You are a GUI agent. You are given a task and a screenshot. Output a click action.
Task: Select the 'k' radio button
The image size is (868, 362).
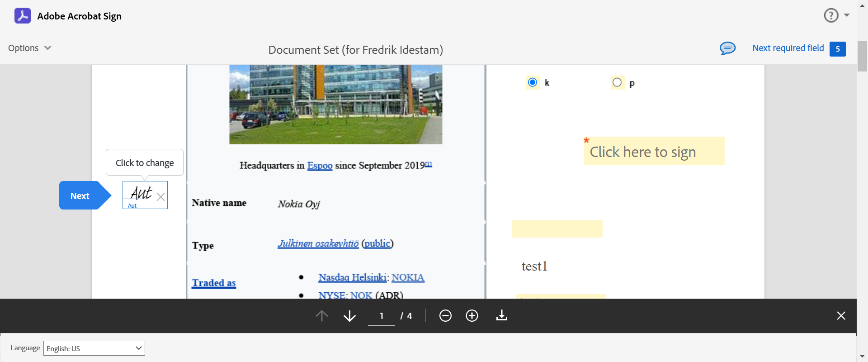coord(533,82)
